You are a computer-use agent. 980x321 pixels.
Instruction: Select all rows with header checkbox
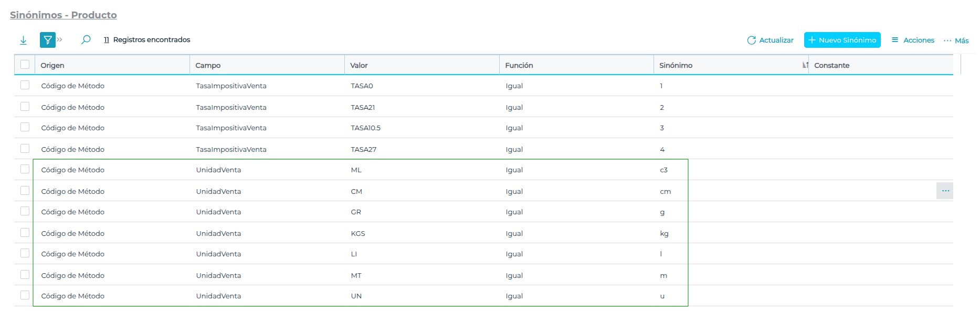25,65
